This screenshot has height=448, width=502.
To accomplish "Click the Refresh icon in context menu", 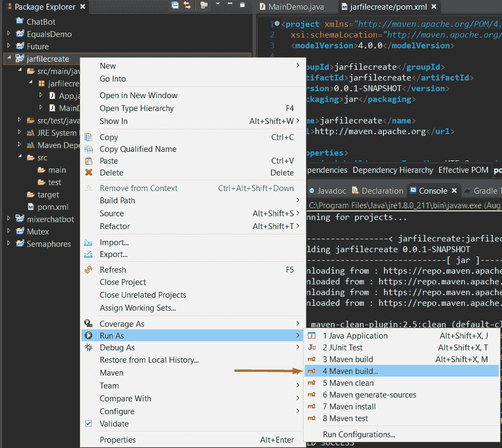I will tap(88, 270).
